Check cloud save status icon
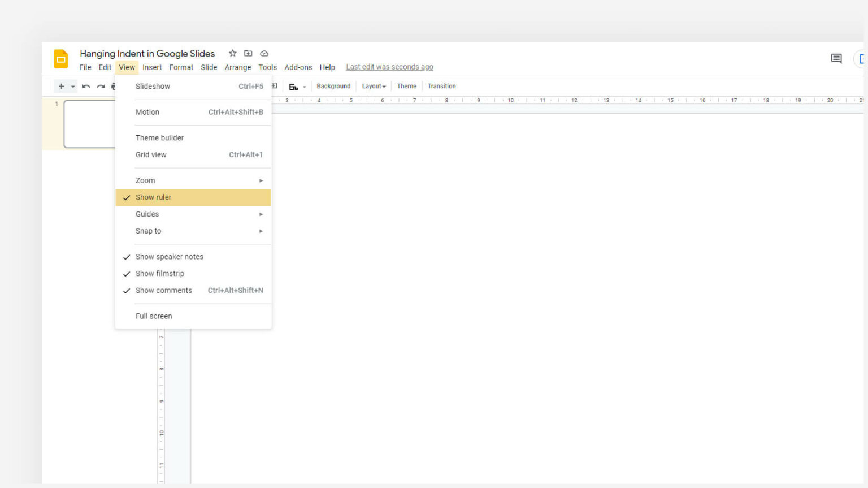The width and height of the screenshot is (868, 488). tap(264, 53)
